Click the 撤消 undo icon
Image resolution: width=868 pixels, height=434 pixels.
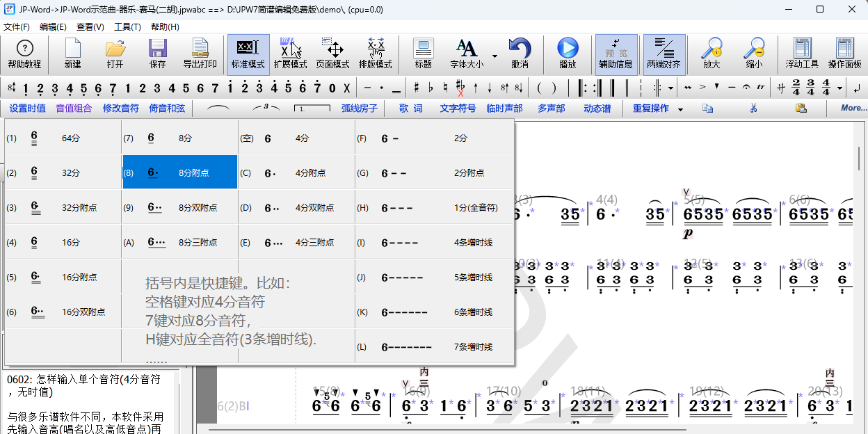(x=521, y=54)
